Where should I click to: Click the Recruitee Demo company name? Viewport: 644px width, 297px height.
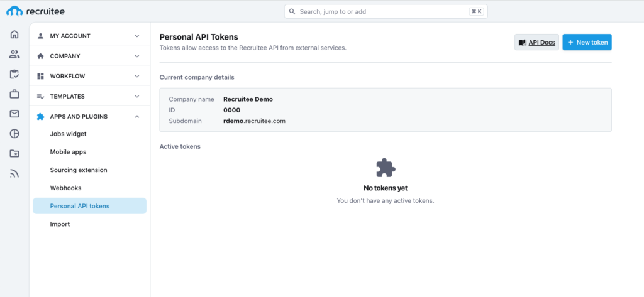click(248, 99)
